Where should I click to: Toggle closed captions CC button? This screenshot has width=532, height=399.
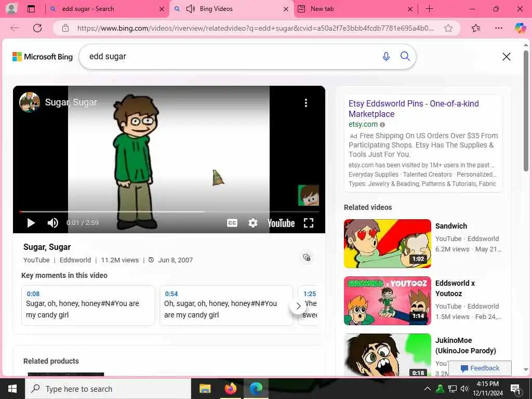(x=232, y=223)
